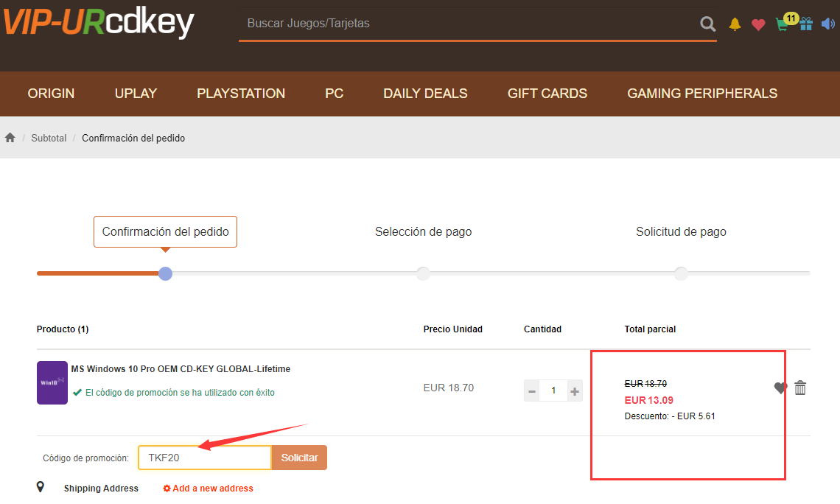Click the blue progress step marker
The width and height of the screenshot is (840, 504).
[x=166, y=273]
